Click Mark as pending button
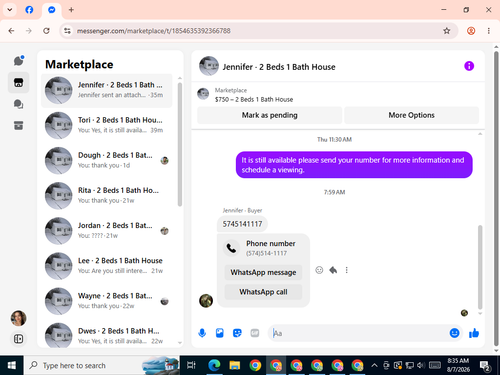The width and height of the screenshot is (500, 375). tap(269, 115)
